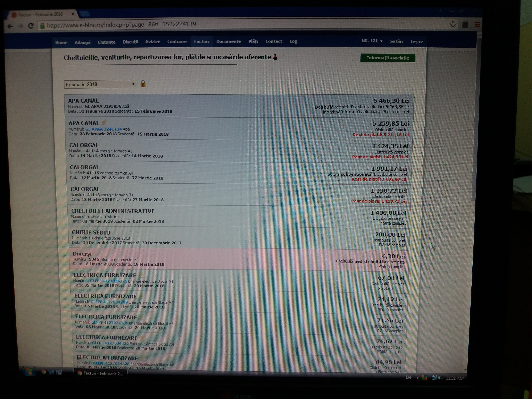Image resolution: width=532 pixels, height=399 pixels.
Task: Go to Plăți page
Action: pos(253,41)
